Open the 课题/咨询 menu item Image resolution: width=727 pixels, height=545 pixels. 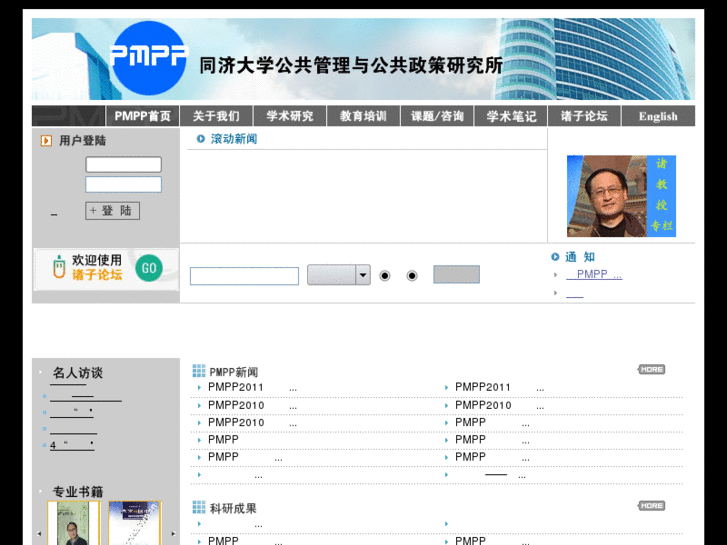coord(437,116)
